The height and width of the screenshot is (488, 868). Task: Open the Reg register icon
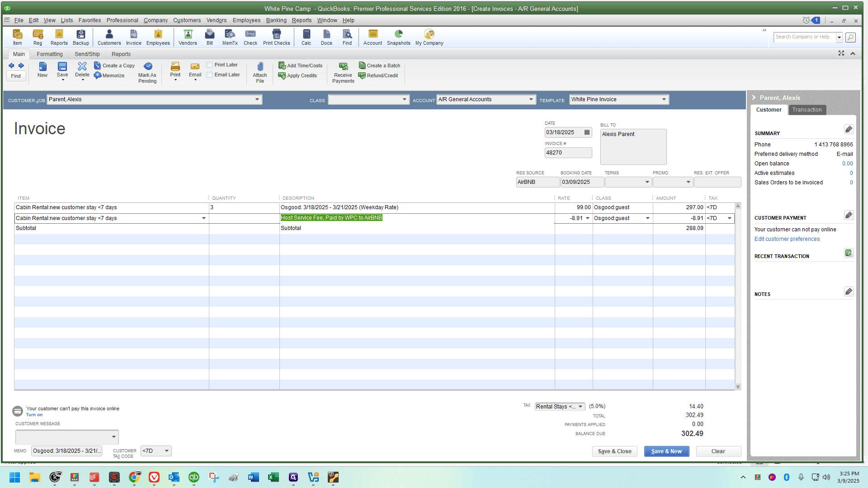coord(38,37)
